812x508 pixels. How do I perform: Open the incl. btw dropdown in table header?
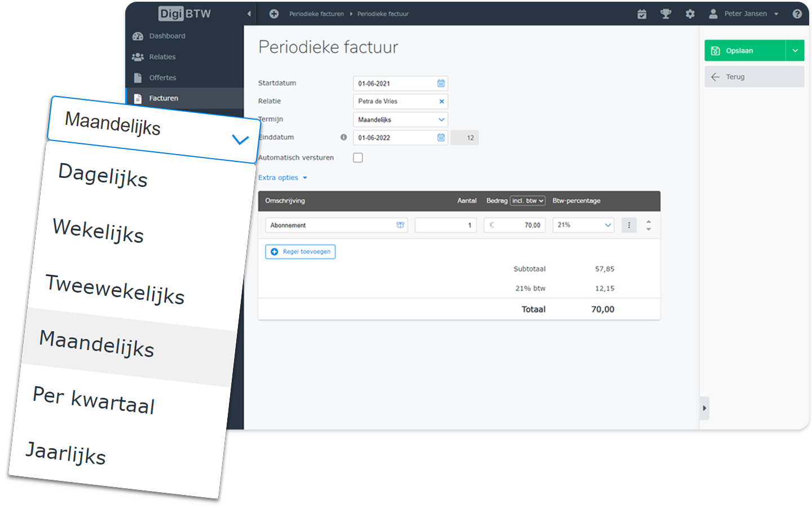tap(528, 201)
